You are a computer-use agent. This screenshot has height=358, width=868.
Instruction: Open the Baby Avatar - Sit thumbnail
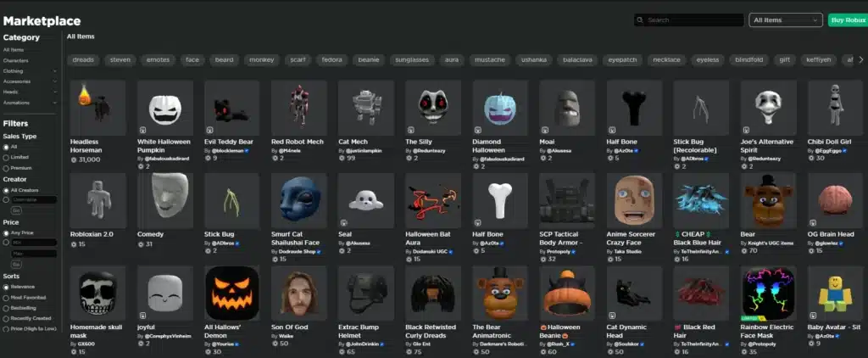coord(835,294)
